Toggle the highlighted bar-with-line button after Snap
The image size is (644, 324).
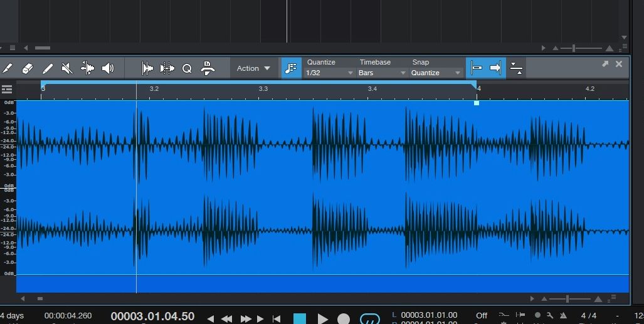tap(477, 68)
